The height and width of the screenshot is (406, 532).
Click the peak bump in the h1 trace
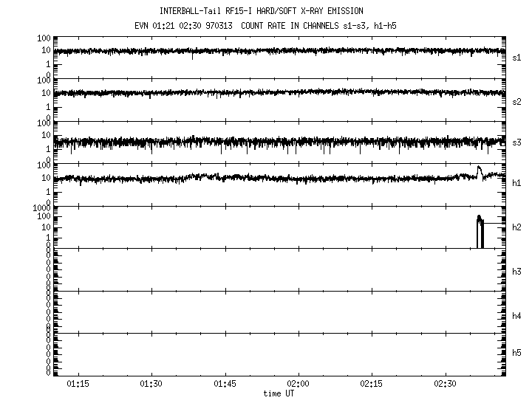pyautogui.click(x=479, y=169)
